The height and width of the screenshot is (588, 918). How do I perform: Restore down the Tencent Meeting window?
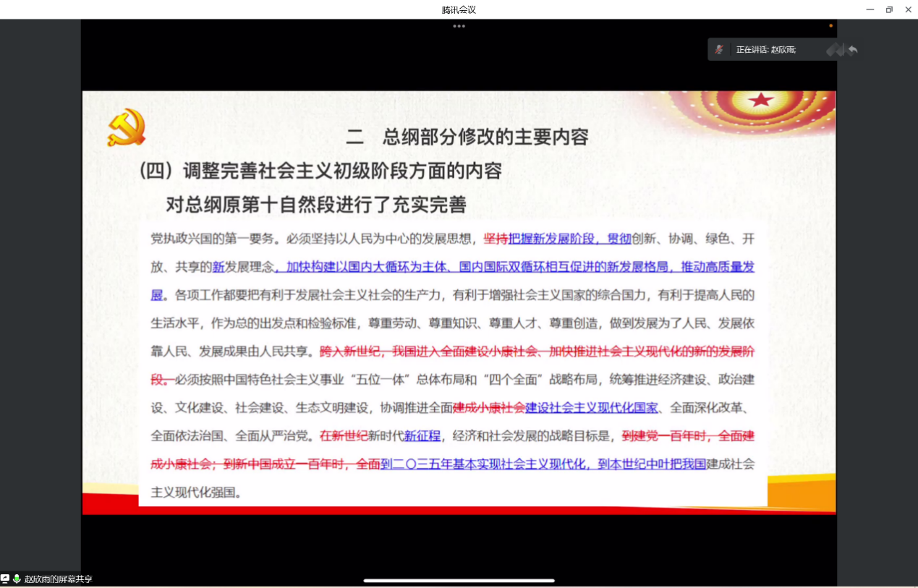889,9
